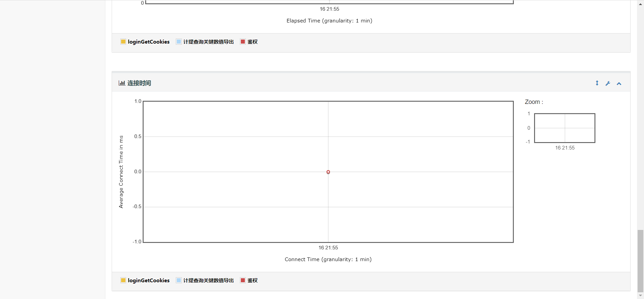Click the scrollbar down arrow
This screenshot has height=299, width=644.
641,296
